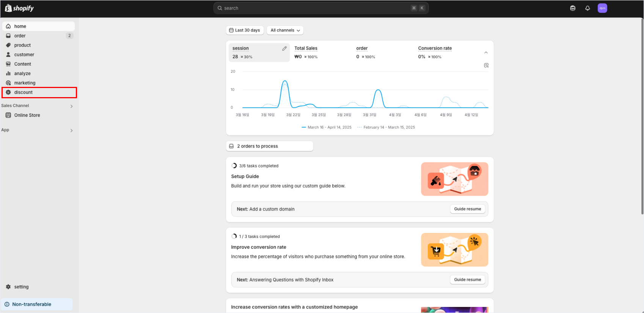This screenshot has height=313, width=644.
Task: Click order count badge 2
Action: (69, 36)
